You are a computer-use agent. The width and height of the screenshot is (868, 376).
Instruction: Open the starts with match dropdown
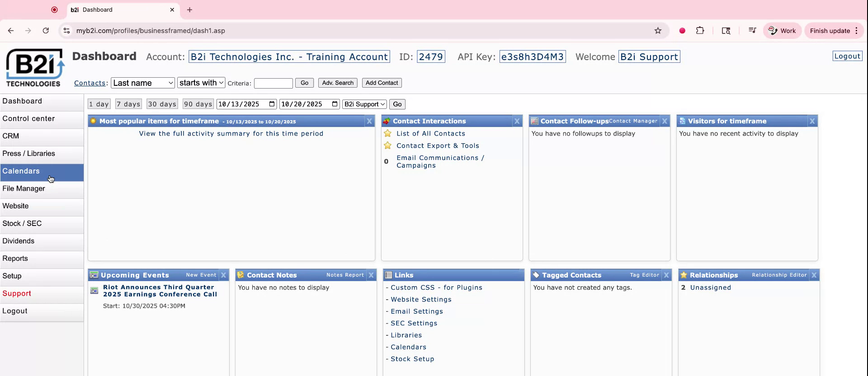tap(201, 83)
